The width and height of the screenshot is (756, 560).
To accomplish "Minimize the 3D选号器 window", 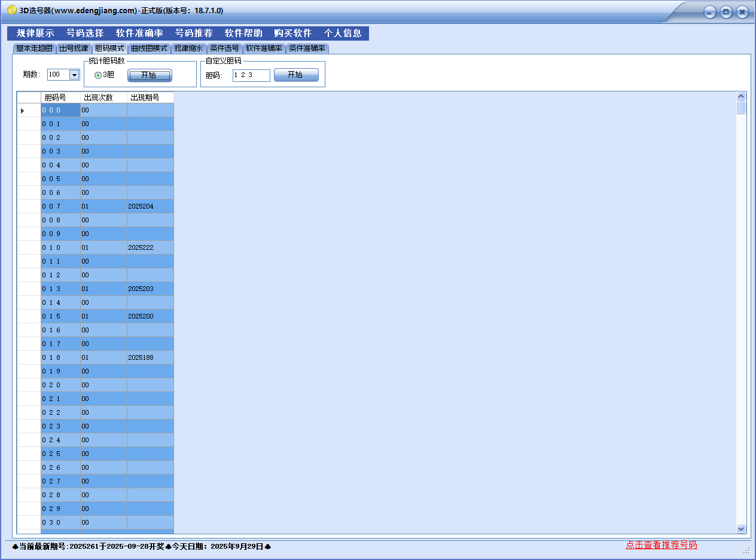I will coord(710,12).
